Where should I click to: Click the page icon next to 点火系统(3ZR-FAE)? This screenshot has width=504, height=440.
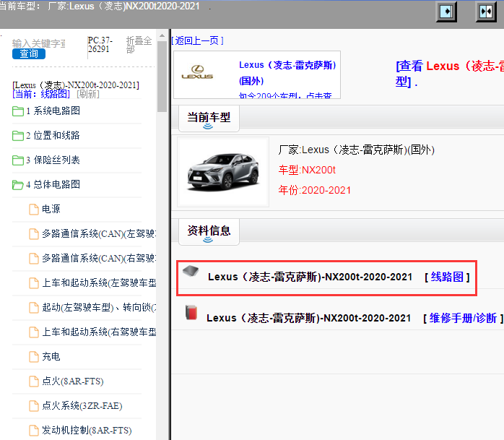point(34,405)
